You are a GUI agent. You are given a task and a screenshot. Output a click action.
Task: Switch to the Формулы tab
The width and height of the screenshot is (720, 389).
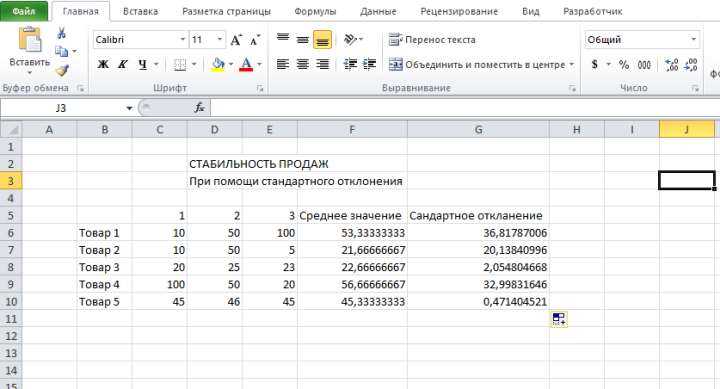(315, 11)
